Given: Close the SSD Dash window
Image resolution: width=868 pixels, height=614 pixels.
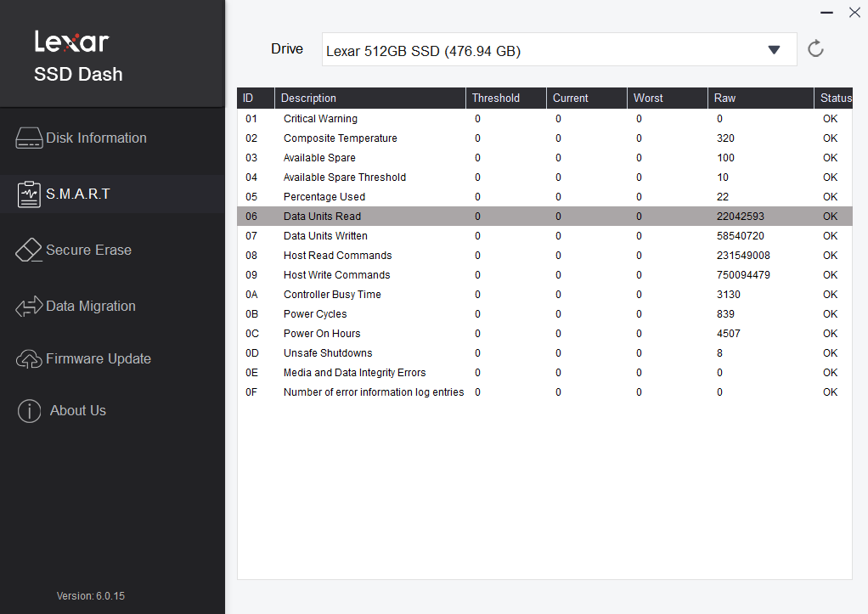Looking at the screenshot, I should point(854,12).
